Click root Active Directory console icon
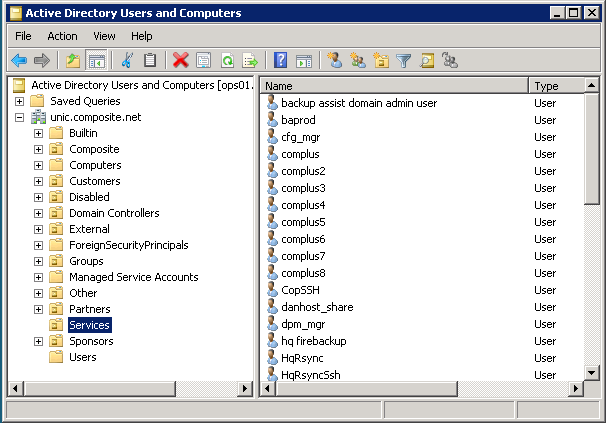This screenshot has height=423, width=606. pos(19,85)
